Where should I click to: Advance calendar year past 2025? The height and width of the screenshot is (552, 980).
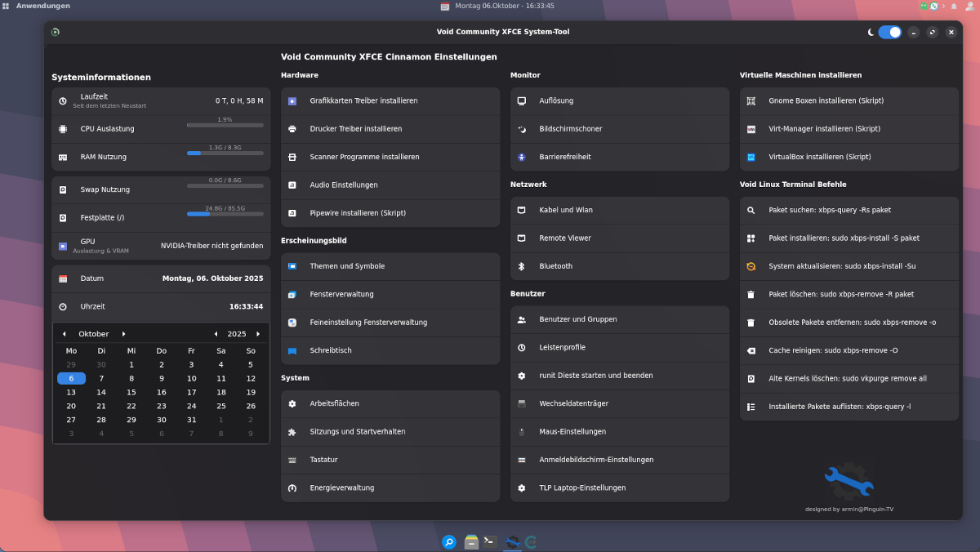point(258,334)
